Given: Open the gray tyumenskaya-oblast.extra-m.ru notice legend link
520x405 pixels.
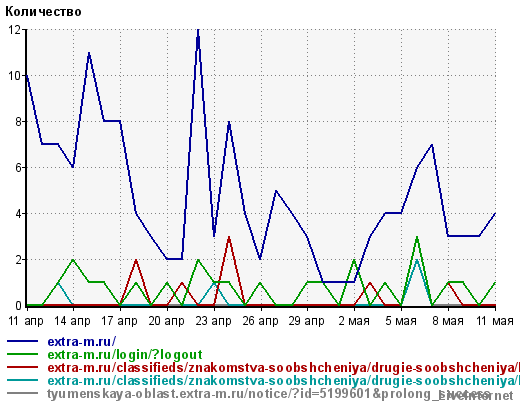Looking at the screenshot, I should click(x=269, y=394).
